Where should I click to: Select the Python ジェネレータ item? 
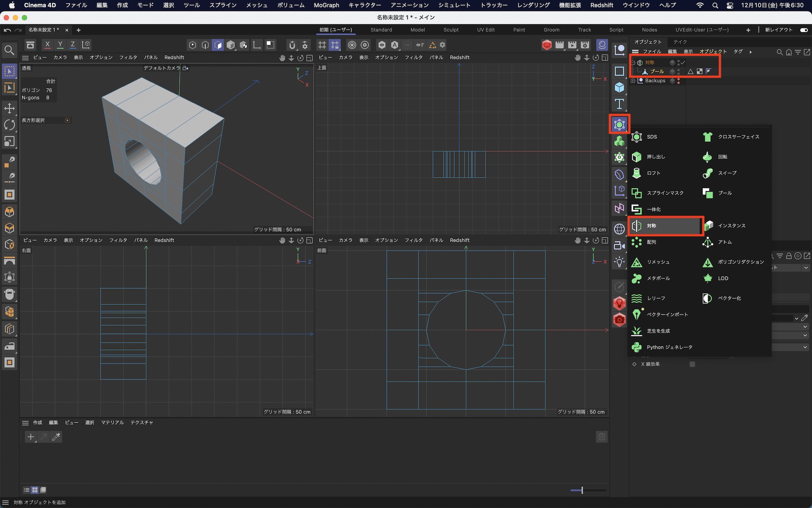pyautogui.click(x=669, y=347)
